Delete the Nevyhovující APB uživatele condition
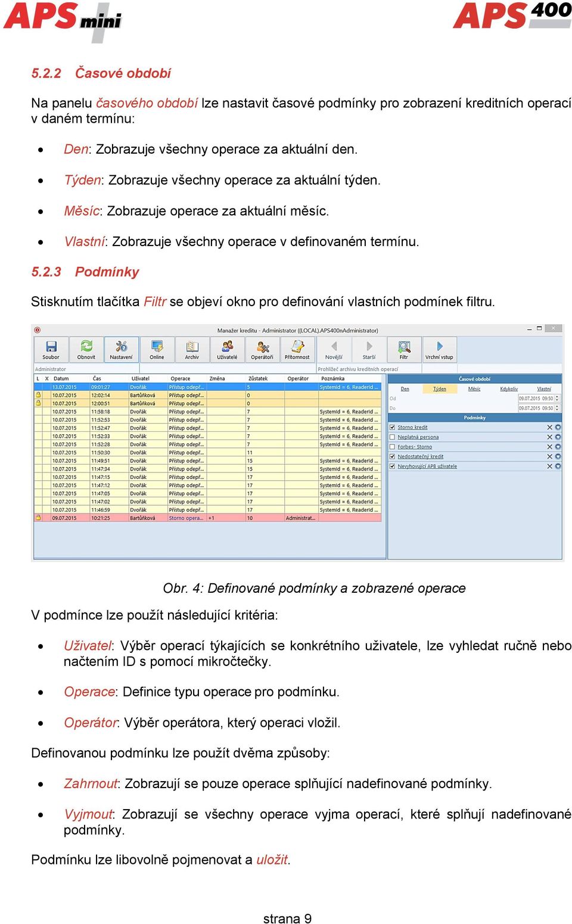Viewport: 572px width, 924px height. click(x=549, y=466)
